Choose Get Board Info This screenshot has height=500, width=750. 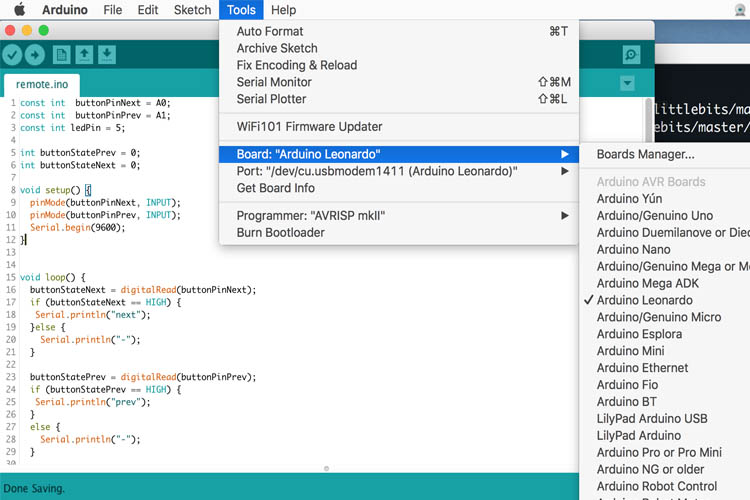coord(399,188)
